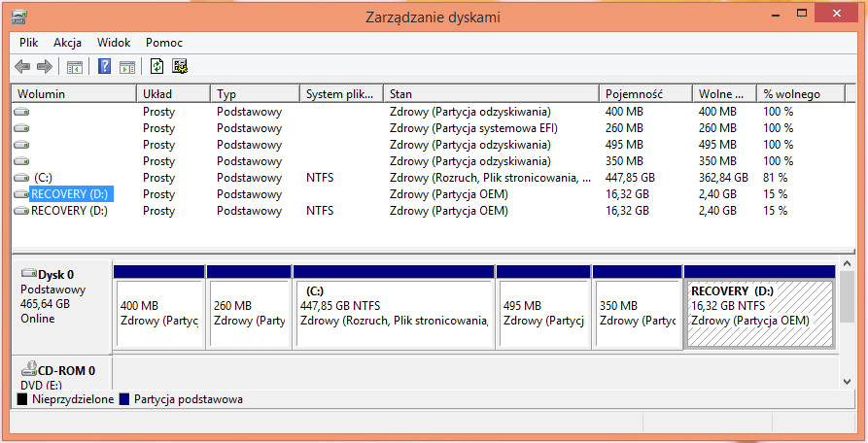Click the scroll up arrow of the disk pane
This screenshot has width=868, height=443.
point(847,263)
